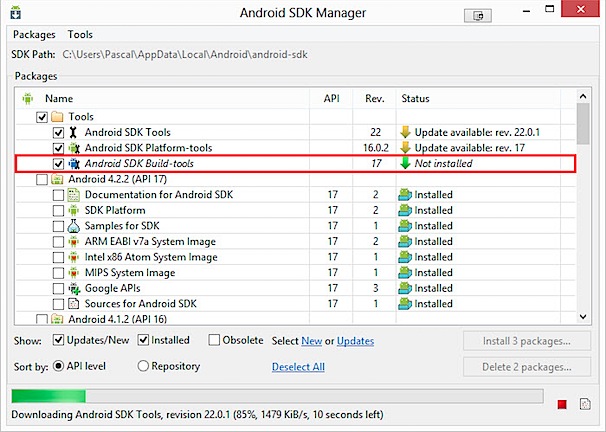Image resolution: width=606 pixels, height=432 pixels.
Task: Open the Tools menu
Action: pyautogui.click(x=80, y=34)
